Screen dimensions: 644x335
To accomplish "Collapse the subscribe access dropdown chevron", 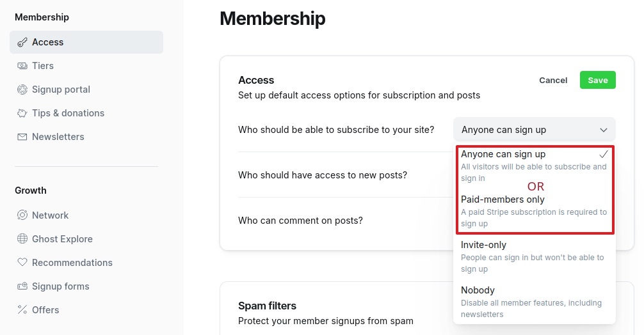I will (x=603, y=130).
